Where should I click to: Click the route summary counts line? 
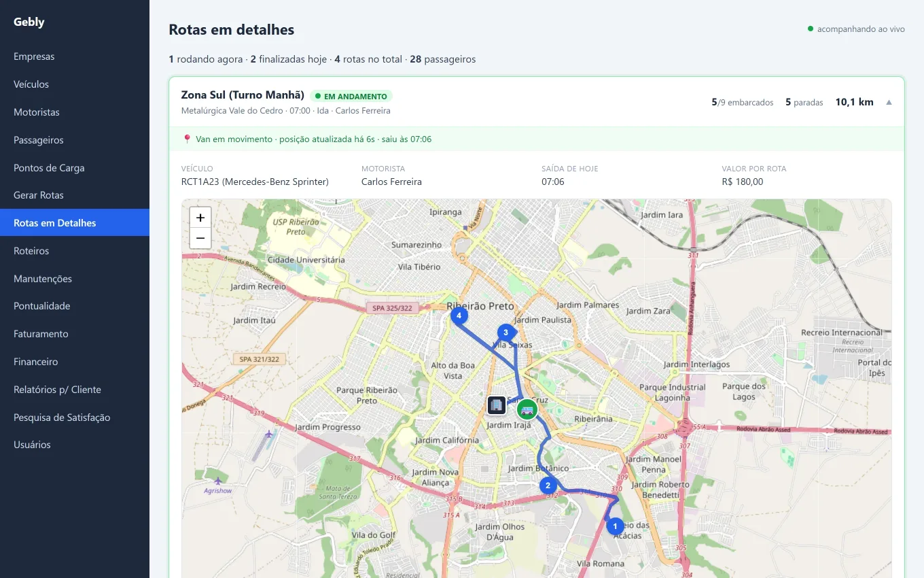(322, 59)
